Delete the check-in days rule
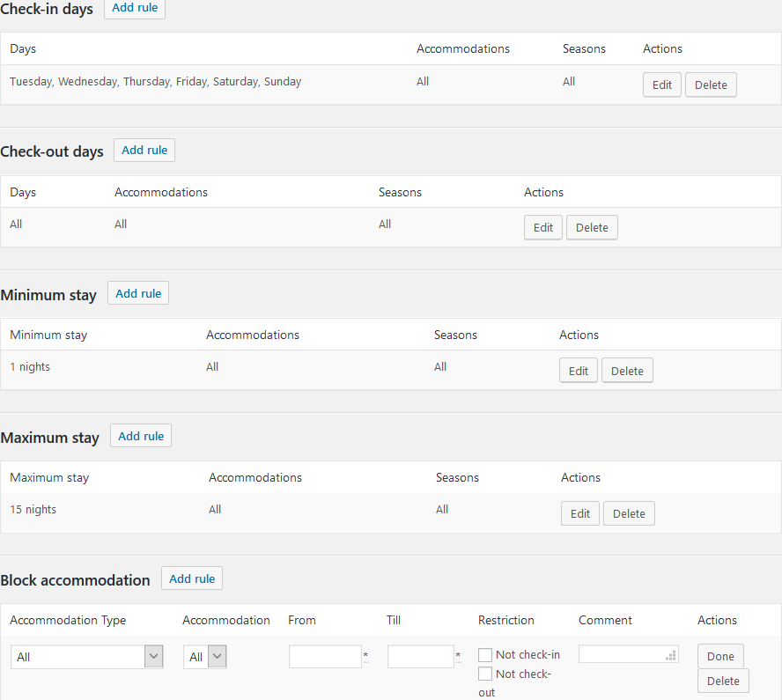Viewport: 782px width, 700px height. pos(711,85)
